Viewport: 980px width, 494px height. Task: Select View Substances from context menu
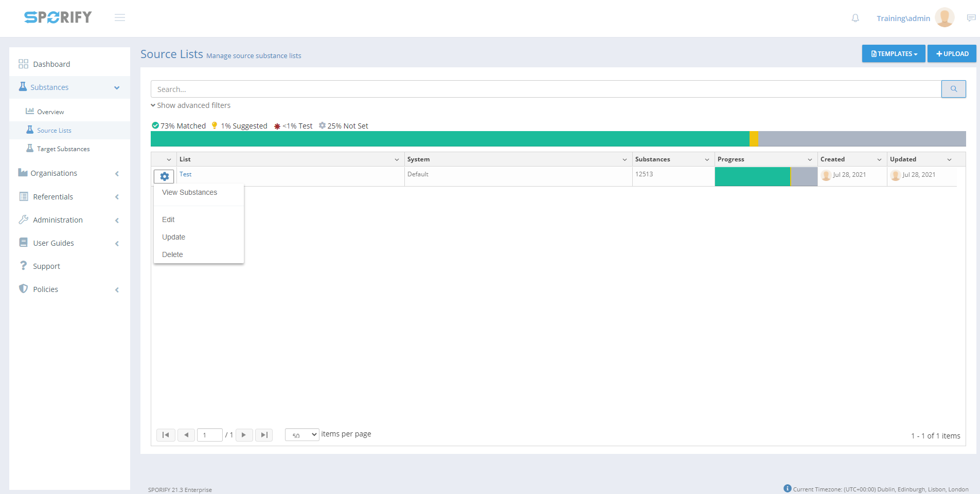click(x=189, y=192)
